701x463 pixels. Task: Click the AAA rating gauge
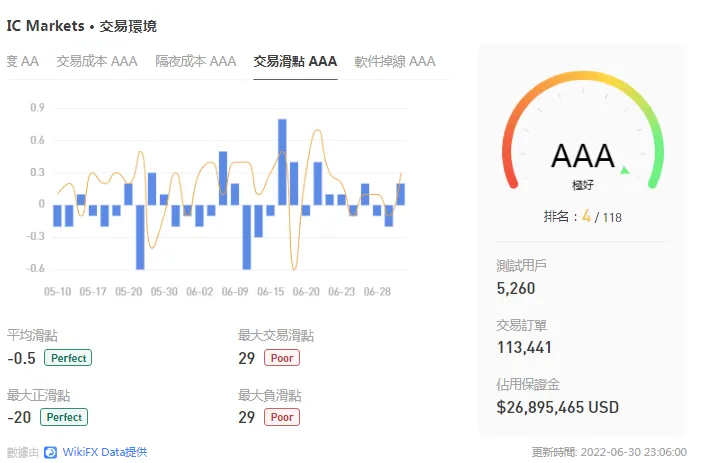coord(583,130)
